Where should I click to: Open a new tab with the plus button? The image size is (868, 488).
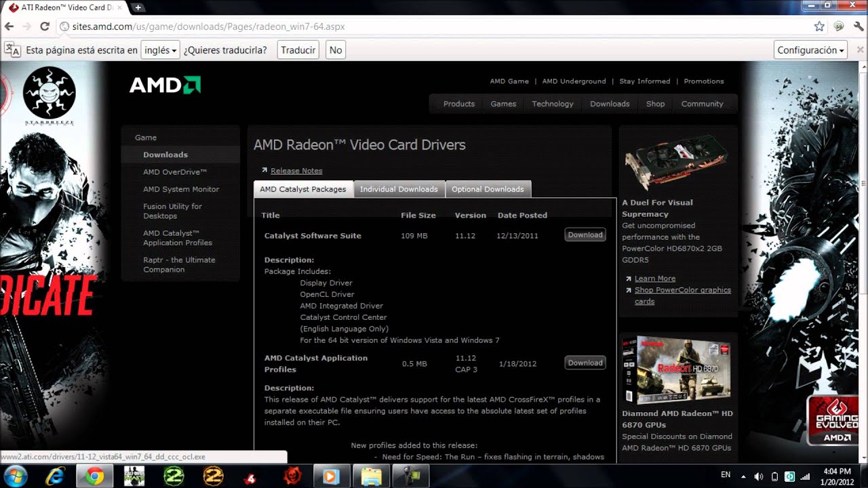click(x=138, y=7)
